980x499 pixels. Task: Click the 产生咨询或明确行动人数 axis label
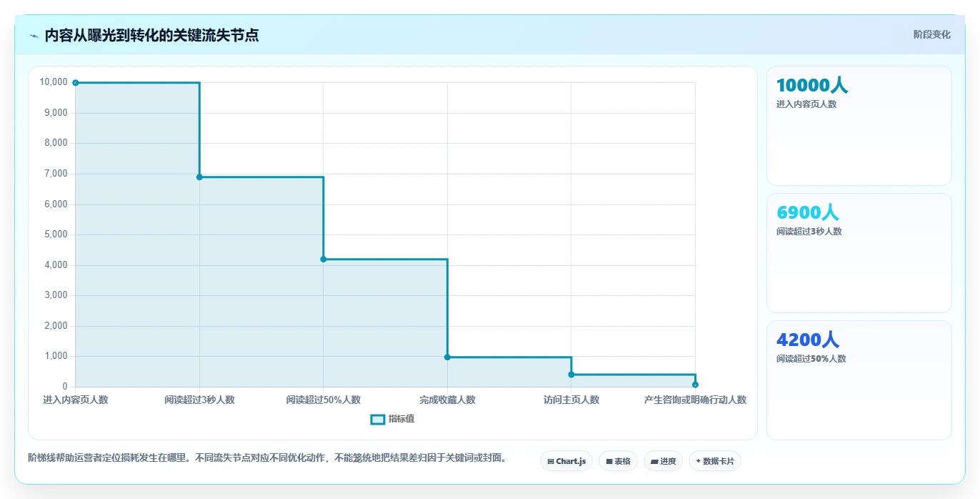(695, 400)
